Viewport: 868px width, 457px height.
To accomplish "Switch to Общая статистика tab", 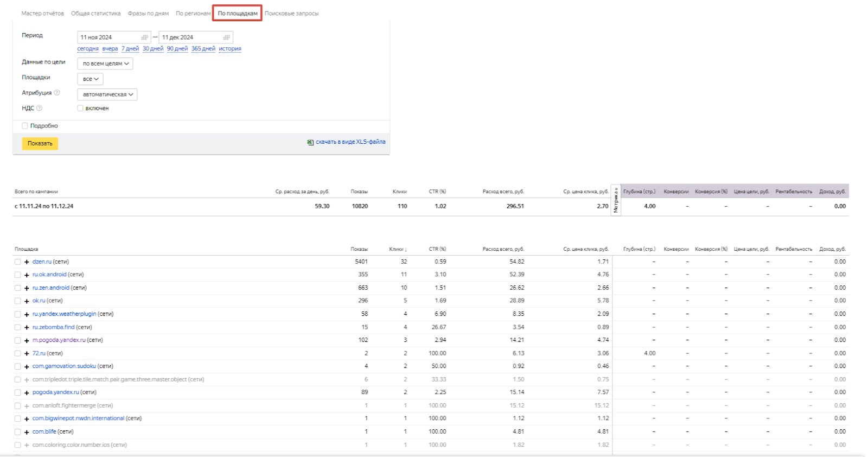I will 96,14.
